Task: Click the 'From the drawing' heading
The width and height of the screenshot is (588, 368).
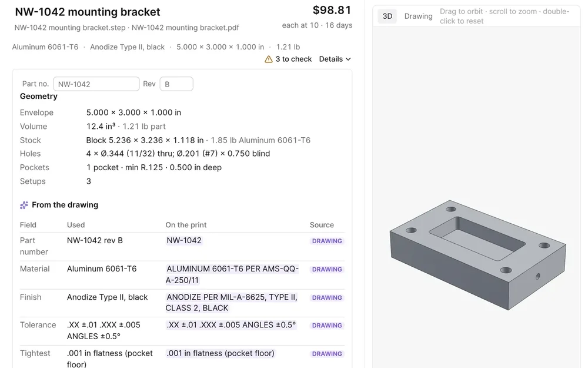Action: point(65,205)
